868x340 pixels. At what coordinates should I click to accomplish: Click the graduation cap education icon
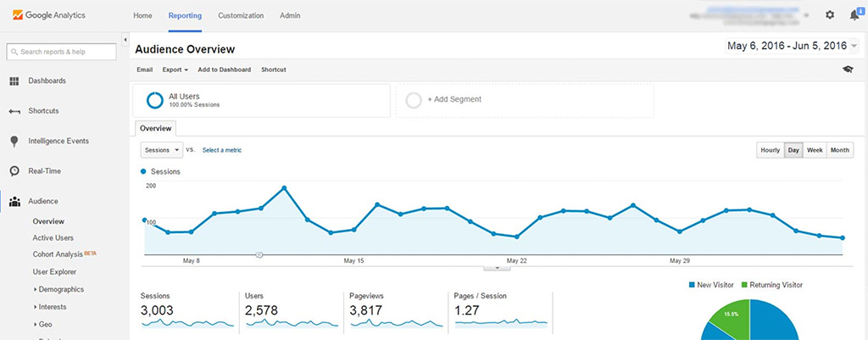click(x=848, y=70)
